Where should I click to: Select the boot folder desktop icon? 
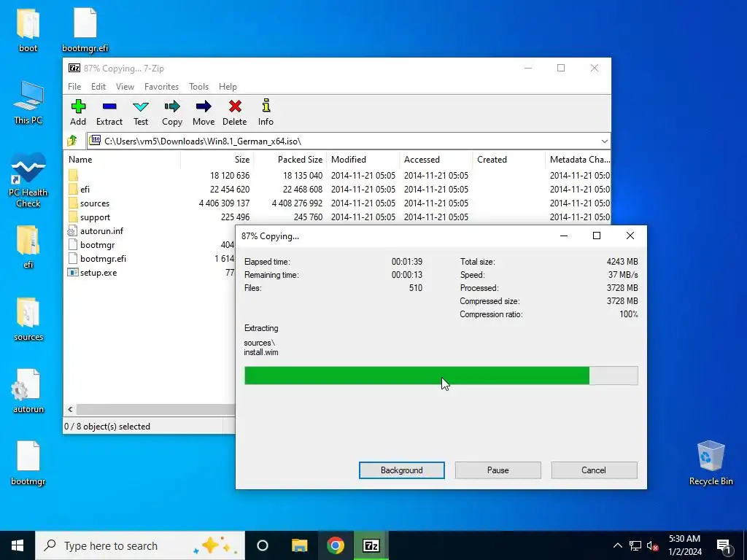28,30
